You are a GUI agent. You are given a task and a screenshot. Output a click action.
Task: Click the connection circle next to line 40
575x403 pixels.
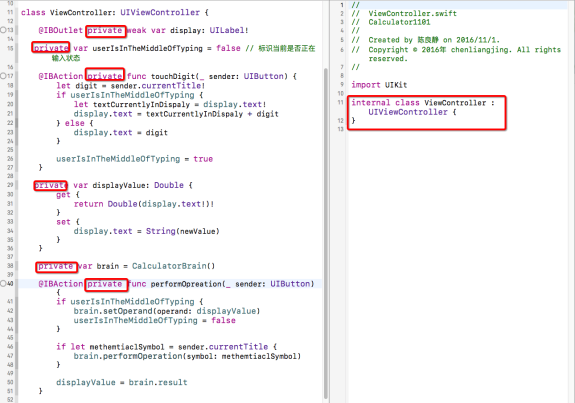(3, 283)
